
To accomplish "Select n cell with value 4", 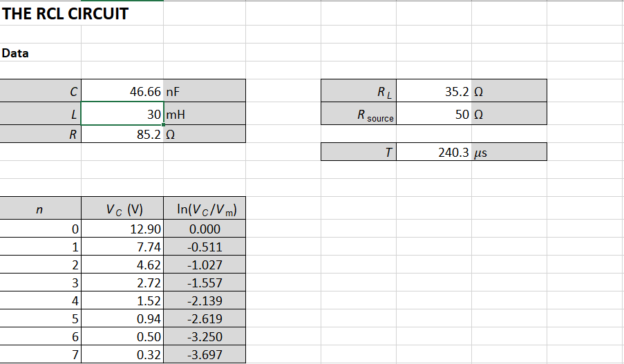I will 40,300.
